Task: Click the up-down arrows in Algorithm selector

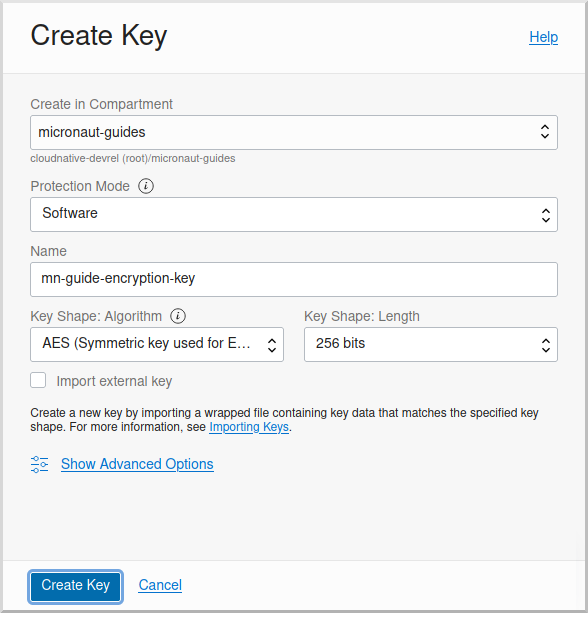Action: point(271,345)
